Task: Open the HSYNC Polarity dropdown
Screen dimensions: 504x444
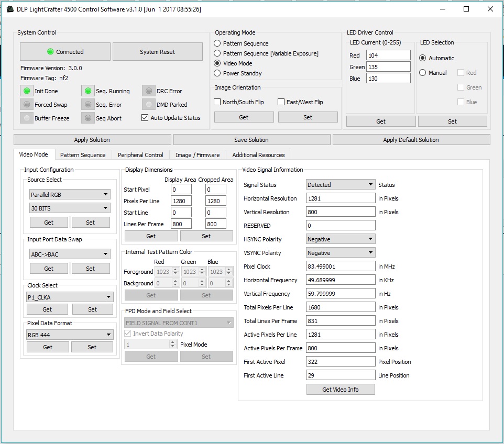Action: [341, 239]
